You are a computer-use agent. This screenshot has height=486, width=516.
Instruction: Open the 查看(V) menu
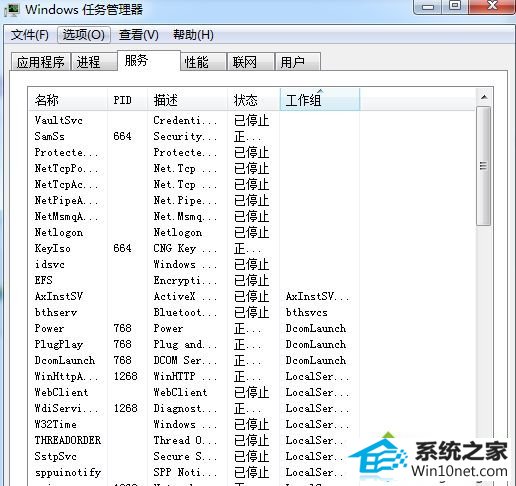tap(139, 35)
